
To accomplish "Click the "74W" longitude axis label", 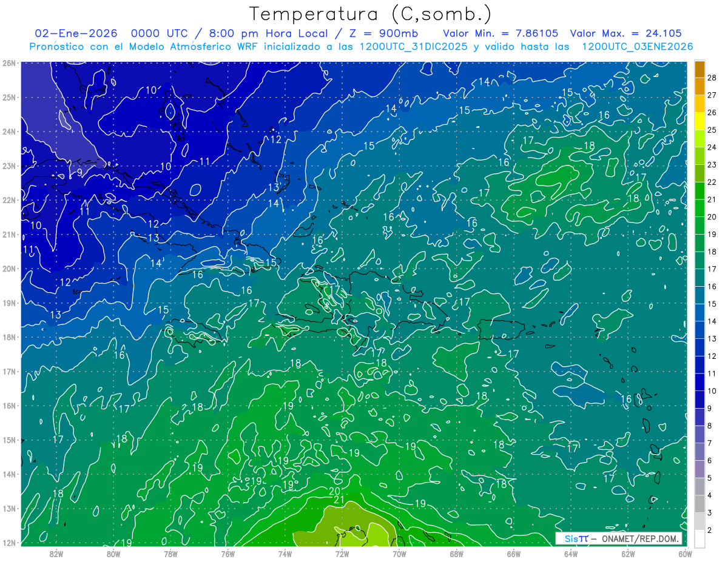I will tap(285, 553).
